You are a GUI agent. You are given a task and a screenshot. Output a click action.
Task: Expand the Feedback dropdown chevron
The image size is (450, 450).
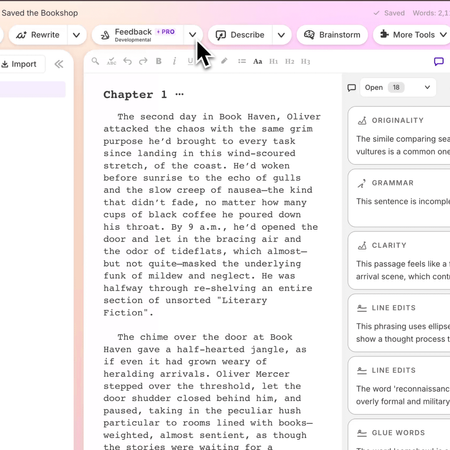click(x=193, y=35)
